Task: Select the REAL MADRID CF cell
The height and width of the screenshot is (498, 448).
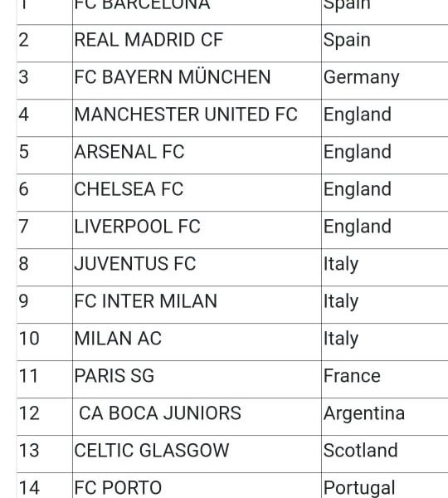Action: click(197, 43)
